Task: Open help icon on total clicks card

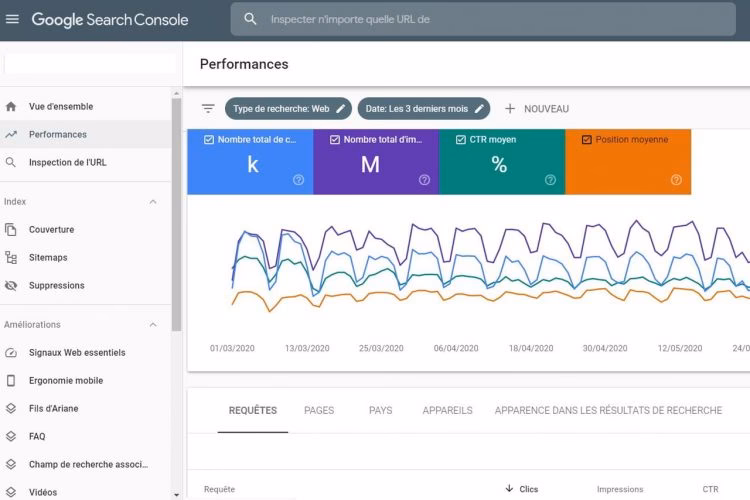Action: point(298,180)
